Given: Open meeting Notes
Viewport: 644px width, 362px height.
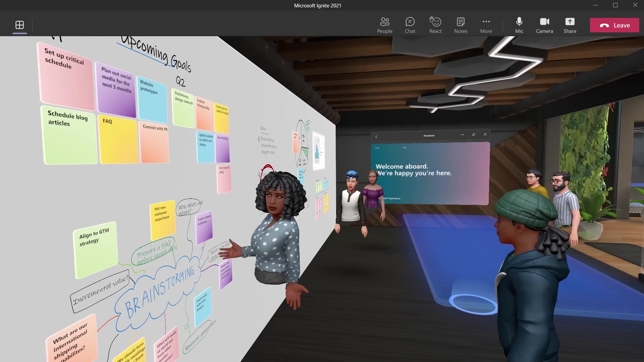Looking at the screenshot, I should (461, 25).
